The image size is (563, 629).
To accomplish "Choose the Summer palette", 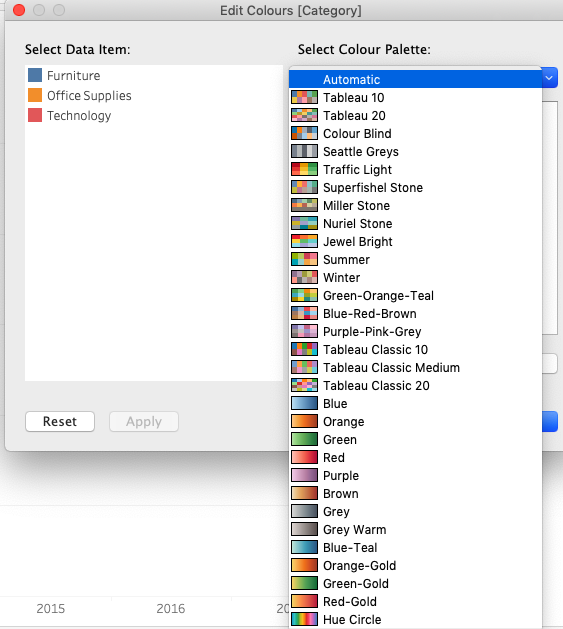I will (x=415, y=260).
